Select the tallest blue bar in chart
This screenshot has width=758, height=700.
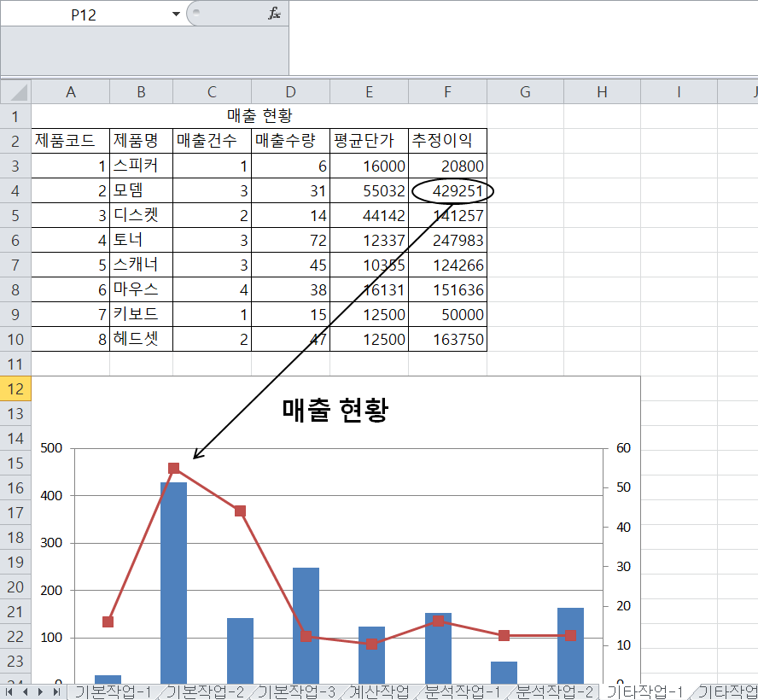(x=173, y=580)
